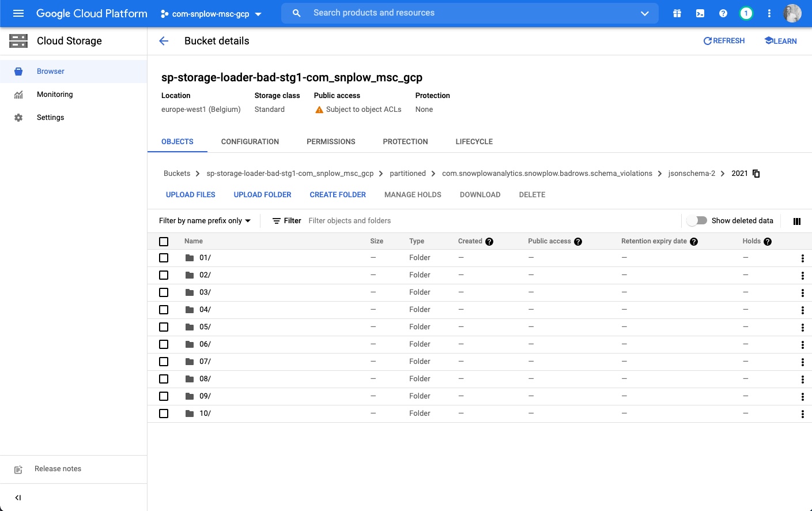Open column display options icon
The height and width of the screenshot is (511, 812).
click(x=797, y=221)
